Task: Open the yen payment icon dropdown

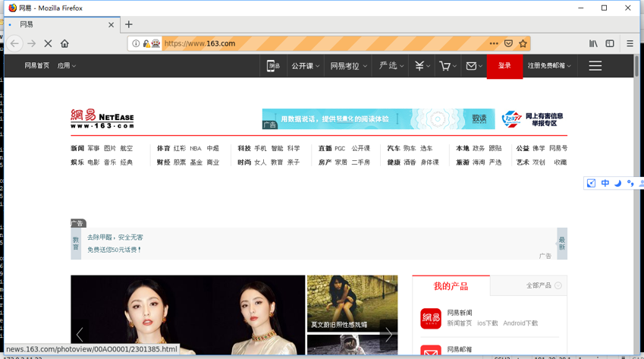Action: coord(422,66)
